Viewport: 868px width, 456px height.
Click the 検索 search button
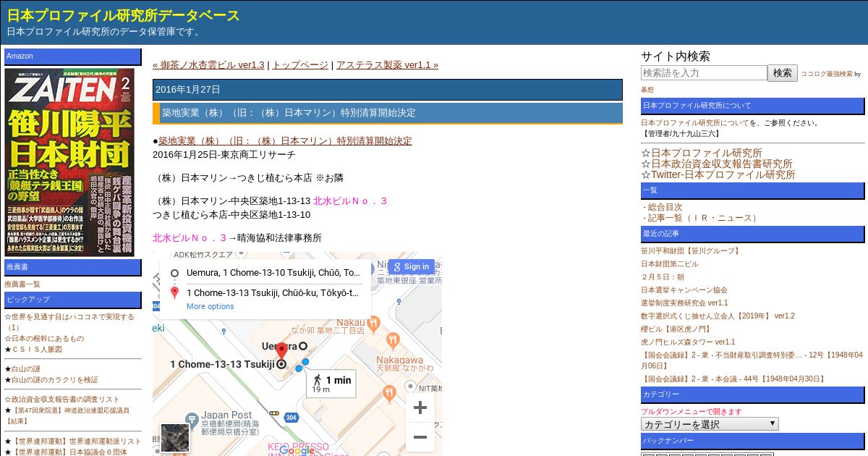tap(783, 73)
